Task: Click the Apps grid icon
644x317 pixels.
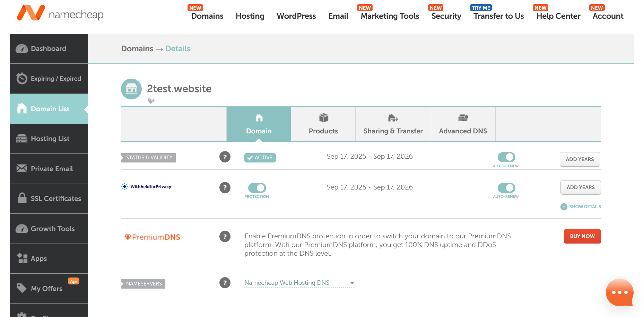Action: pos(22,258)
